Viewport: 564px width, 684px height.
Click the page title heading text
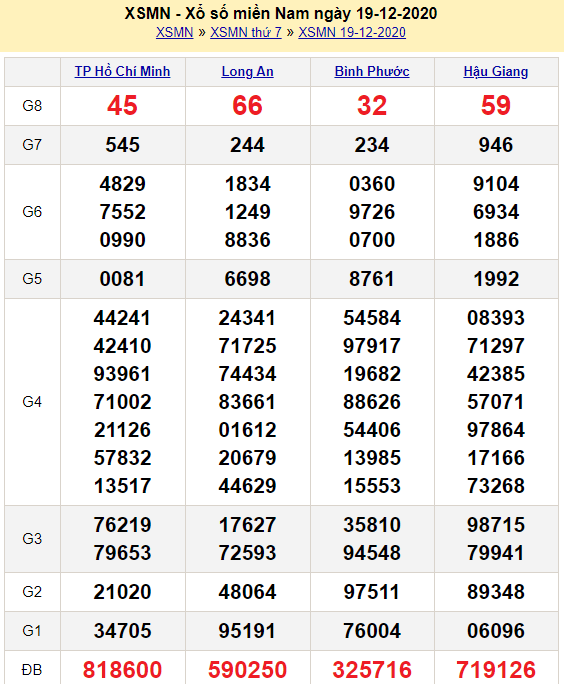pos(281,14)
